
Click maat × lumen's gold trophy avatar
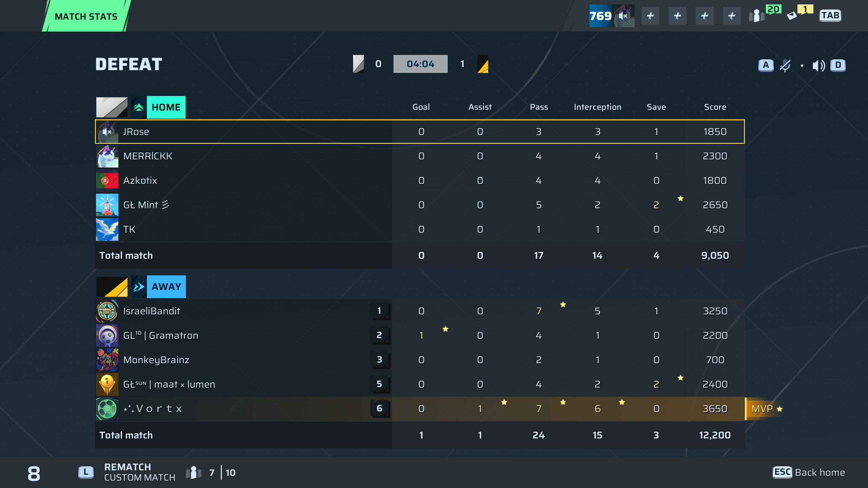point(107,384)
